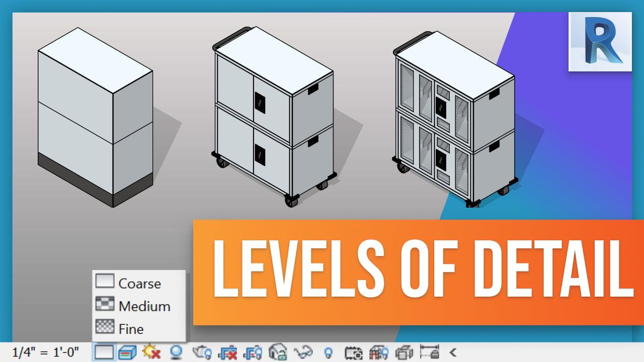Screen dimensions: 644x362
Task: Click the Unlocked 3D View house icon
Action: 278,352
